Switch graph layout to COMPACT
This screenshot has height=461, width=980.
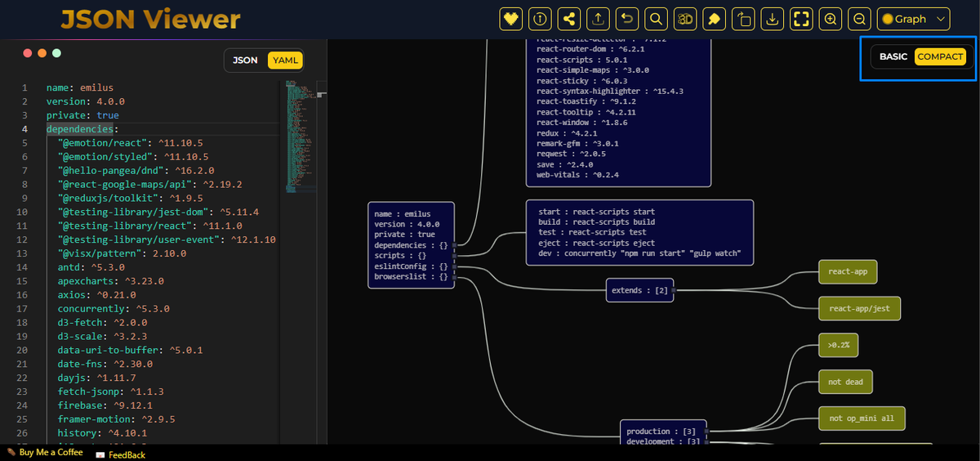tap(940, 56)
